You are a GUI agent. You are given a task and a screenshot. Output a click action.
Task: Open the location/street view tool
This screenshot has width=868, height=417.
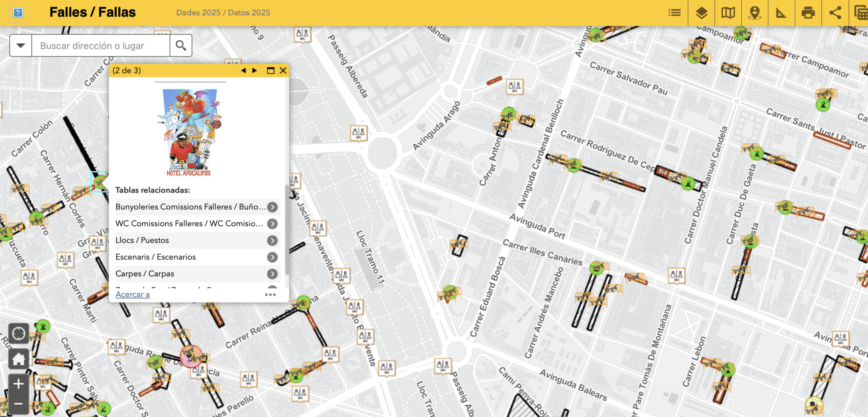755,12
